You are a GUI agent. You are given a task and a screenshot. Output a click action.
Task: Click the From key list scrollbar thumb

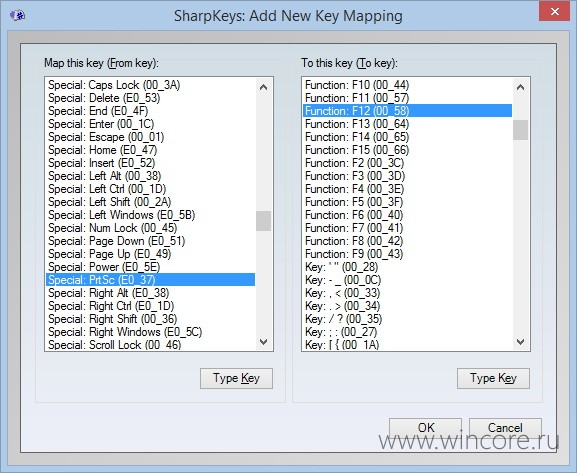pyautogui.click(x=263, y=221)
